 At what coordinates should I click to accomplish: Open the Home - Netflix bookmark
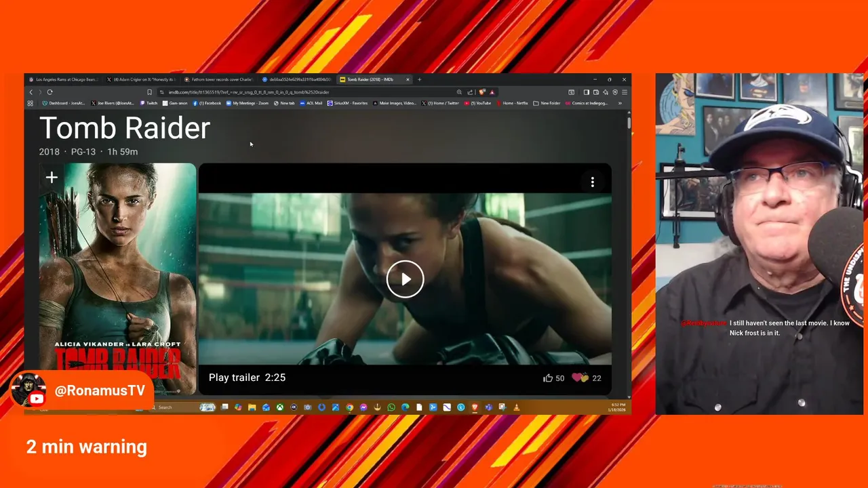tap(512, 103)
